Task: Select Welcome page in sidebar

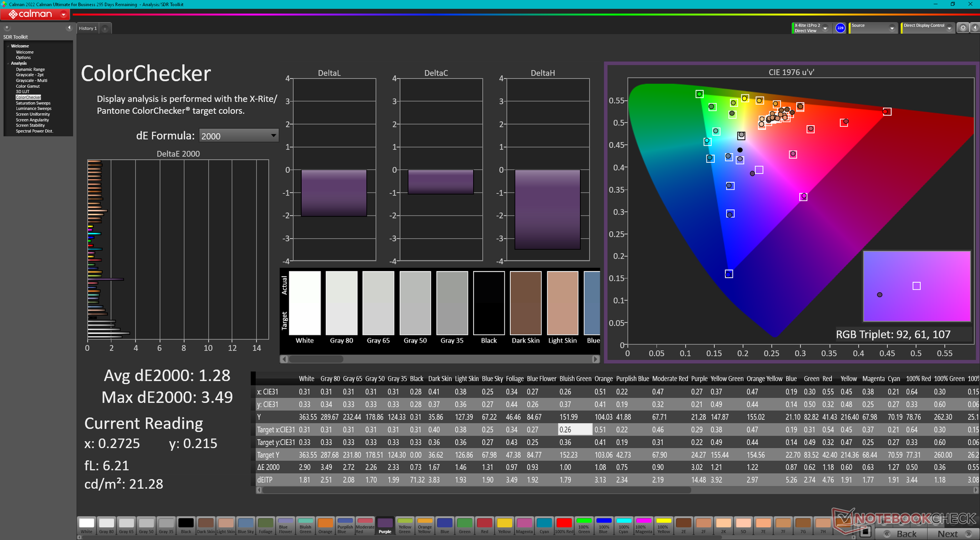Action: point(24,52)
